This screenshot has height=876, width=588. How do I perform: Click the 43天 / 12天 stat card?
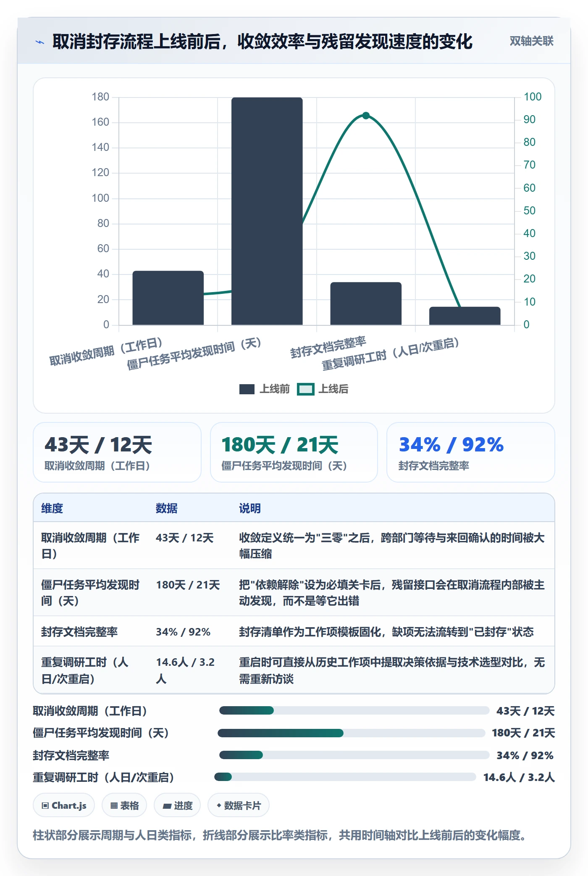tap(117, 452)
